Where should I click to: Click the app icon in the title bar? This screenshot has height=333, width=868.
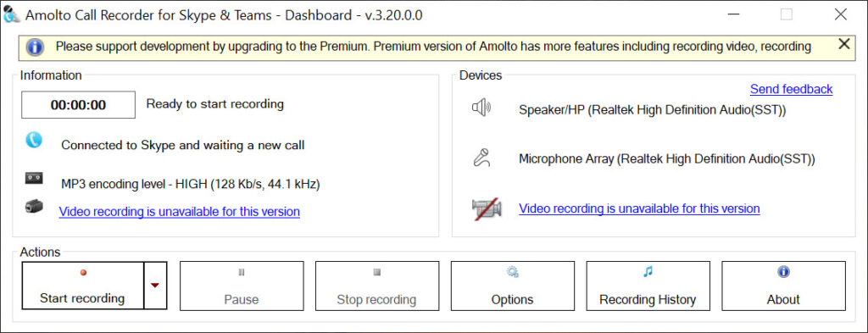tap(11, 15)
